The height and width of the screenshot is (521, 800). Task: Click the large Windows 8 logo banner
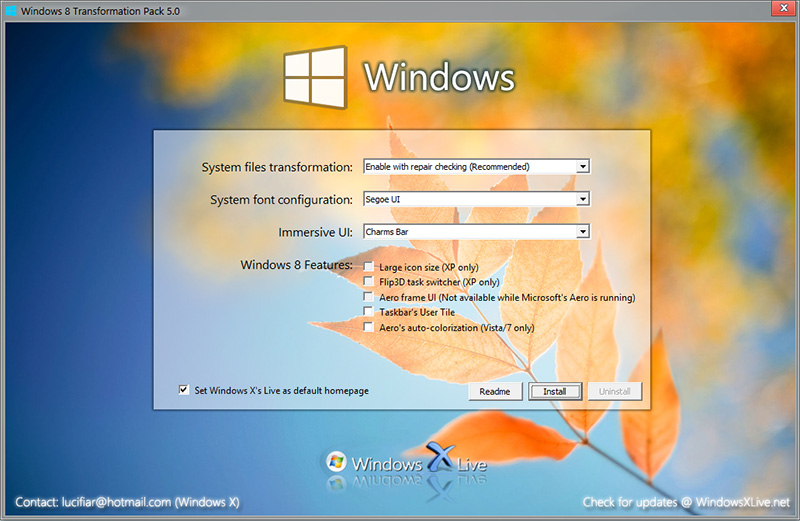click(399, 77)
